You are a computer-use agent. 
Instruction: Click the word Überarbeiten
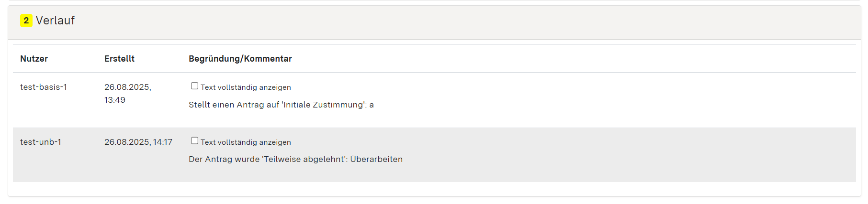[376, 159]
